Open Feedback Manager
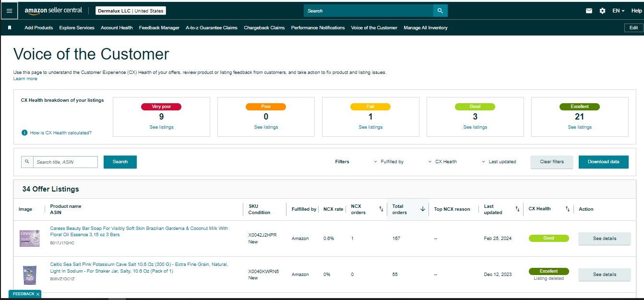Image resolution: width=644 pixels, height=300 pixels. 159,28
